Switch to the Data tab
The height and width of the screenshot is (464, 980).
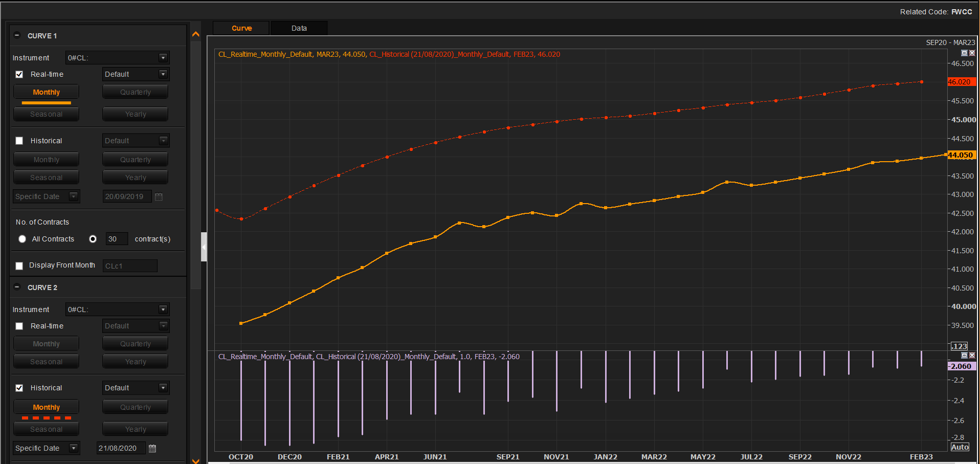299,28
